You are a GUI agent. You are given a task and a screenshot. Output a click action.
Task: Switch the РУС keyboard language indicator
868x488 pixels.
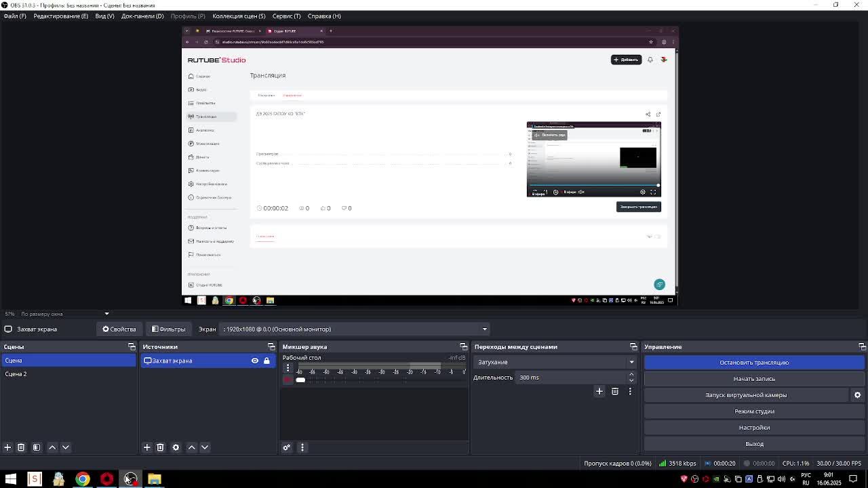[806, 479]
